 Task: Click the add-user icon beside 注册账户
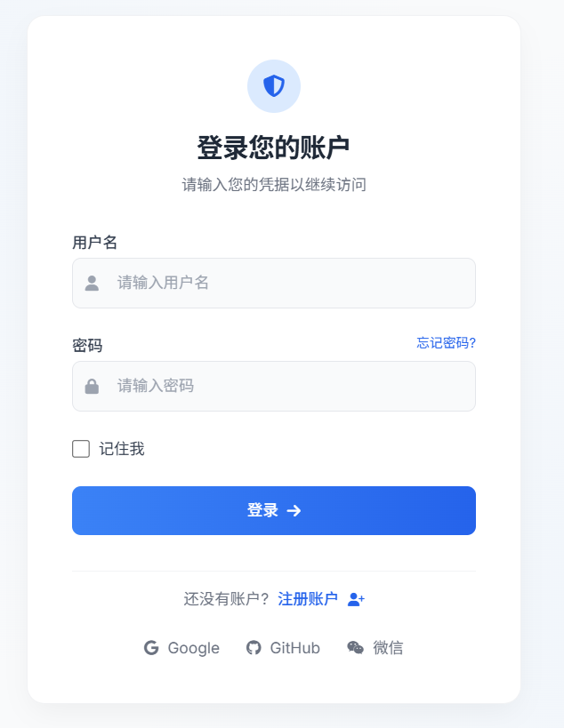tap(357, 599)
